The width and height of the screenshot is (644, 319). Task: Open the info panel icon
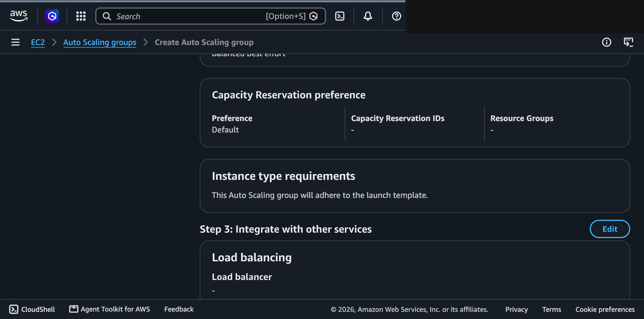tap(607, 42)
